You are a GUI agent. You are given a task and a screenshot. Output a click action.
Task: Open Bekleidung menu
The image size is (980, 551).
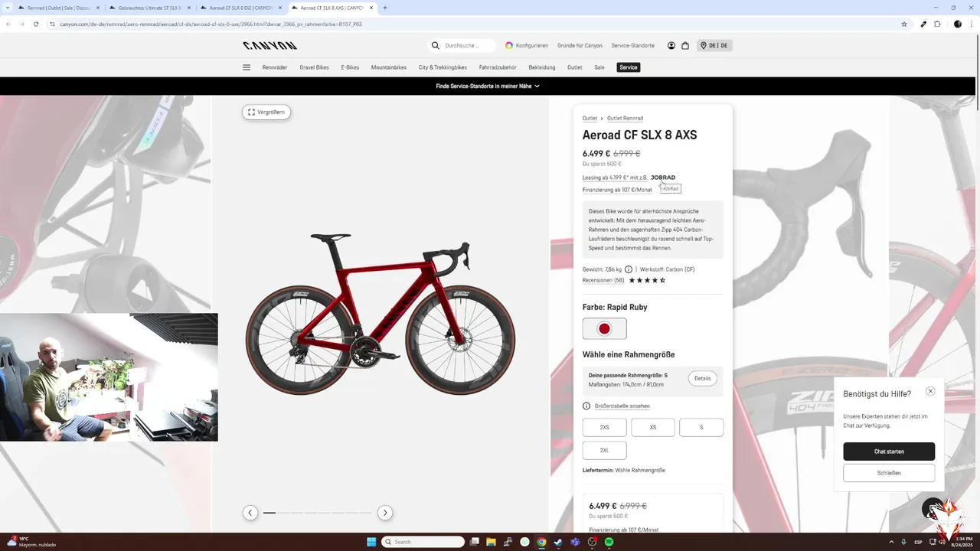click(x=542, y=67)
